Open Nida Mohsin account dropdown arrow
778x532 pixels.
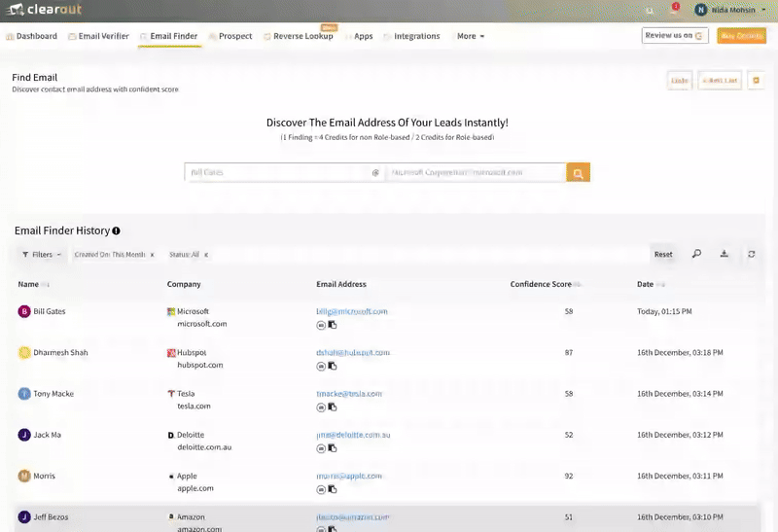pyautogui.click(x=763, y=10)
